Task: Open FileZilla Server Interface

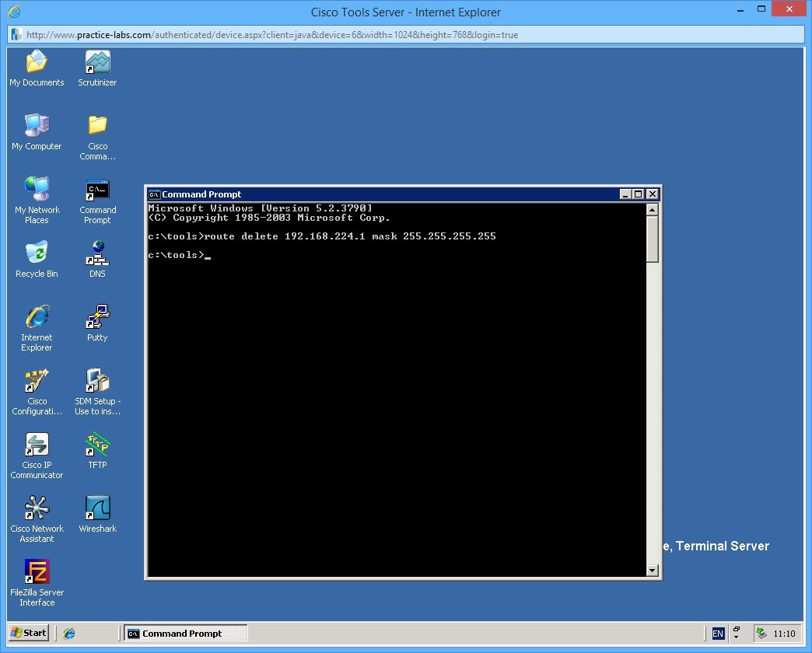Action: tap(36, 575)
